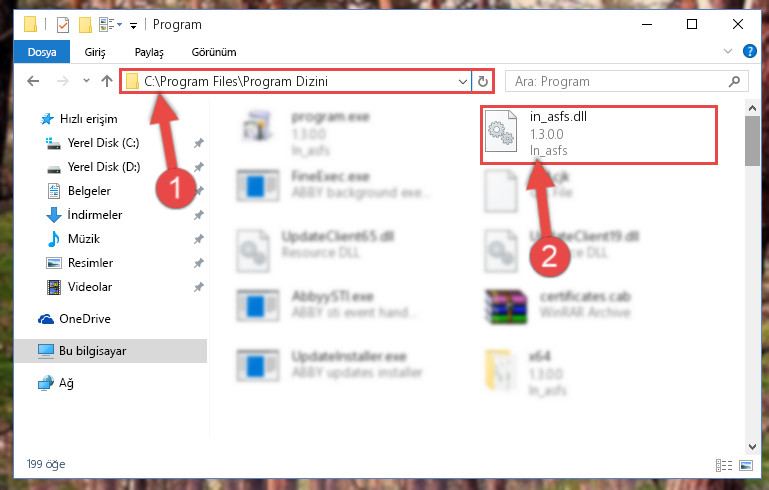This screenshot has width=769, height=490.
Task: Click the Properties quick access toolbar icon
Action: (63, 25)
